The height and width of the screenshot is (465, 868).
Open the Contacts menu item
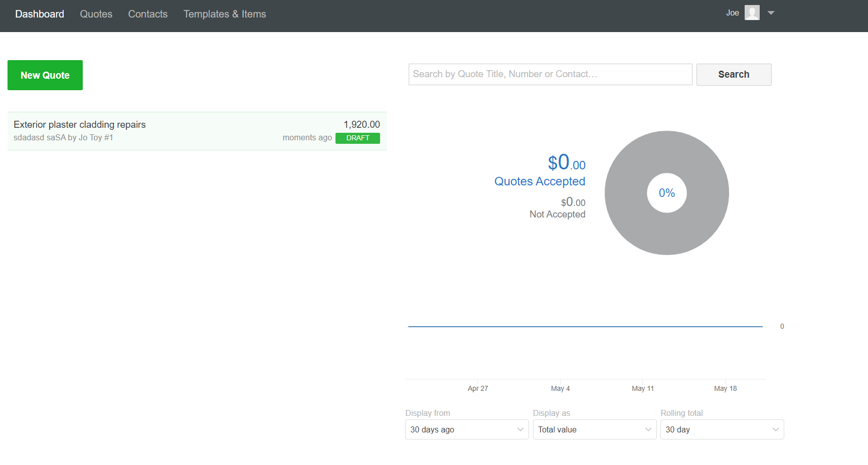[x=148, y=14]
